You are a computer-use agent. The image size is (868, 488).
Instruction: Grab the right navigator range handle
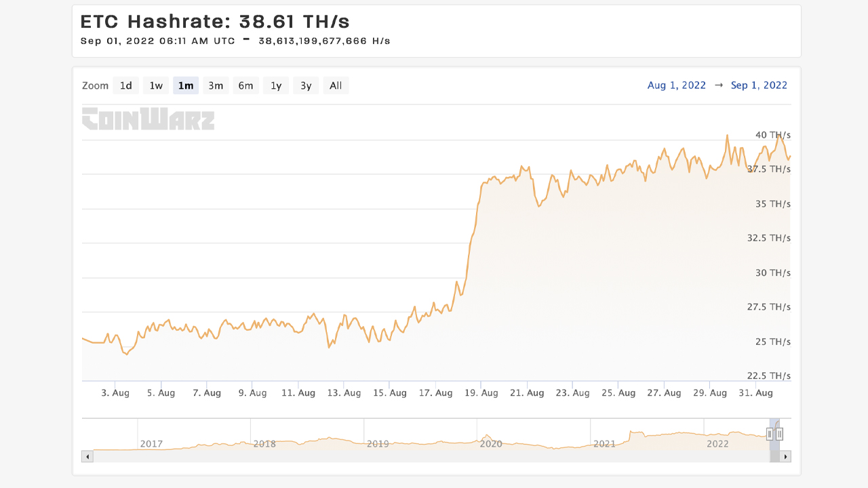click(x=780, y=434)
